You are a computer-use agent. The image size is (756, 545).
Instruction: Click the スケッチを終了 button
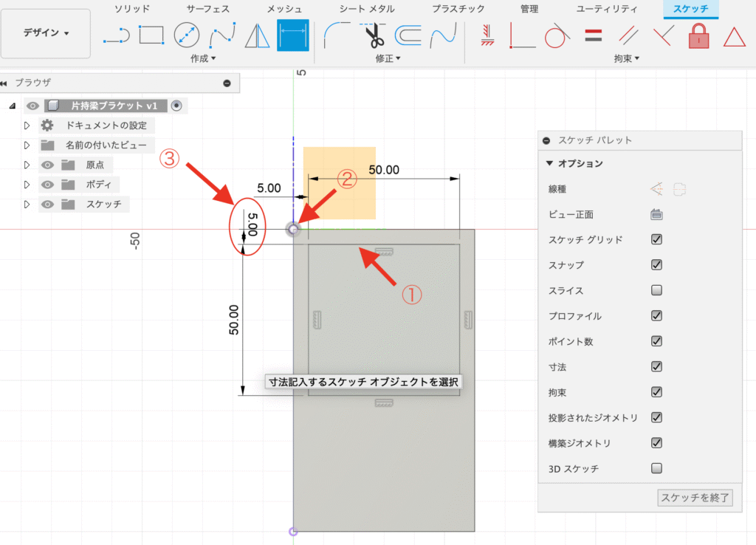click(x=695, y=498)
